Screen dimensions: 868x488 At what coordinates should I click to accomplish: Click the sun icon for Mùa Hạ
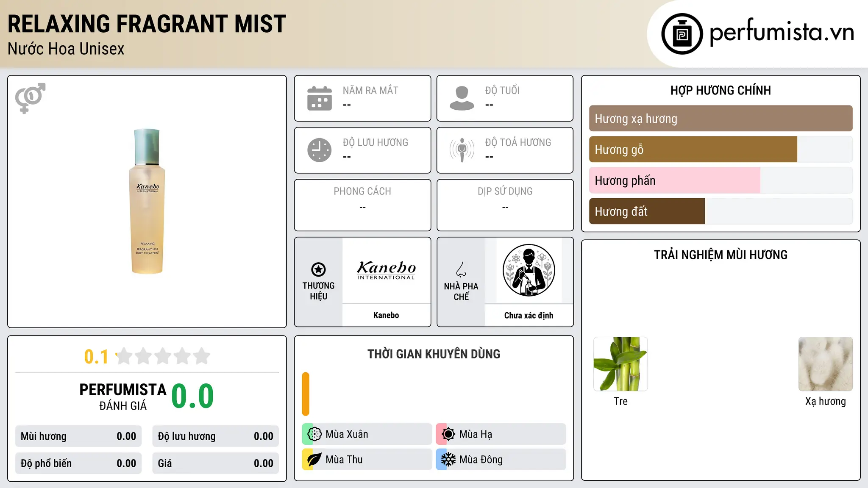(448, 434)
